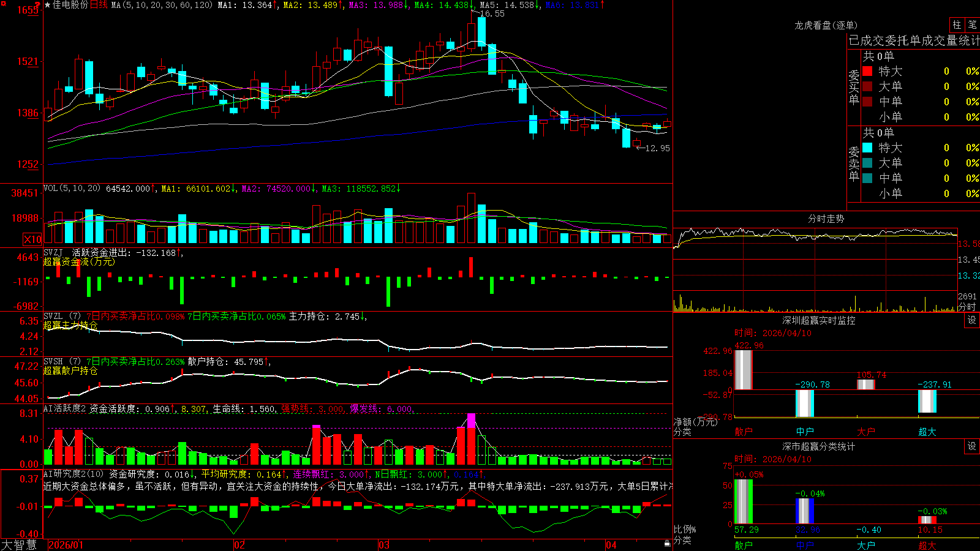980x551 pixels.
Task: Click the SVSH (7) indicator name
Action: 62,361
